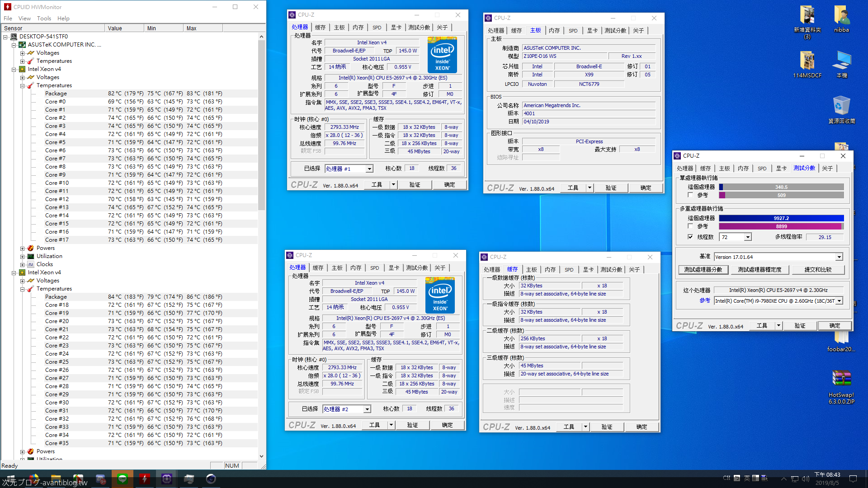Open the File menu in HWMonitor

click(8, 19)
